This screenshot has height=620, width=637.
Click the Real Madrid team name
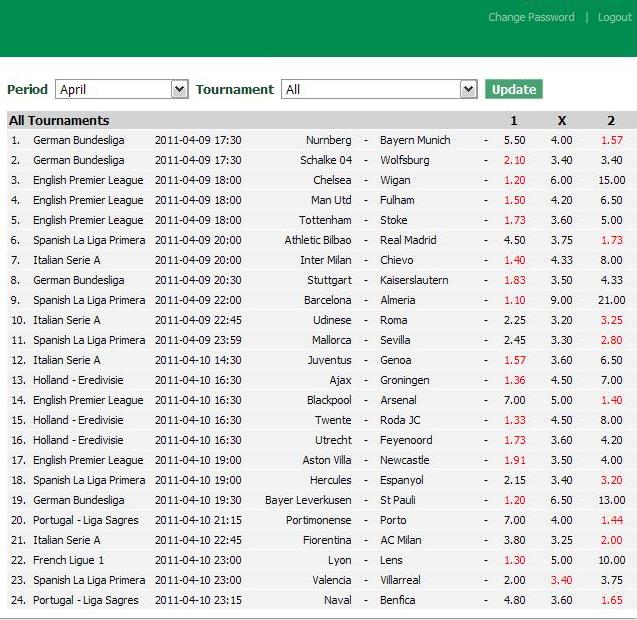point(408,240)
